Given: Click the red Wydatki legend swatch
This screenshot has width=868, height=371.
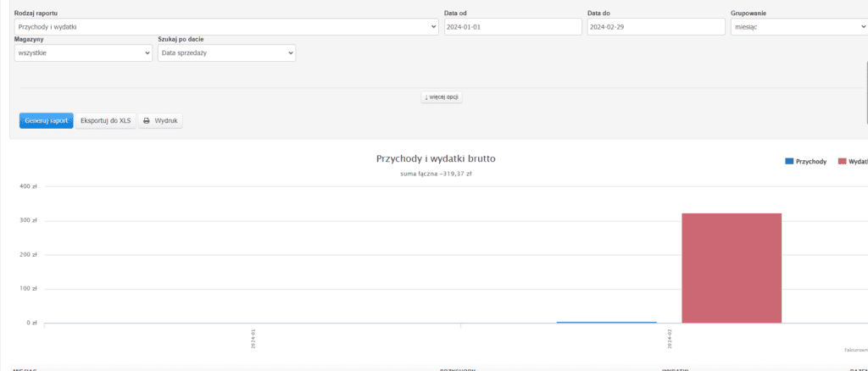Looking at the screenshot, I should 842,161.
